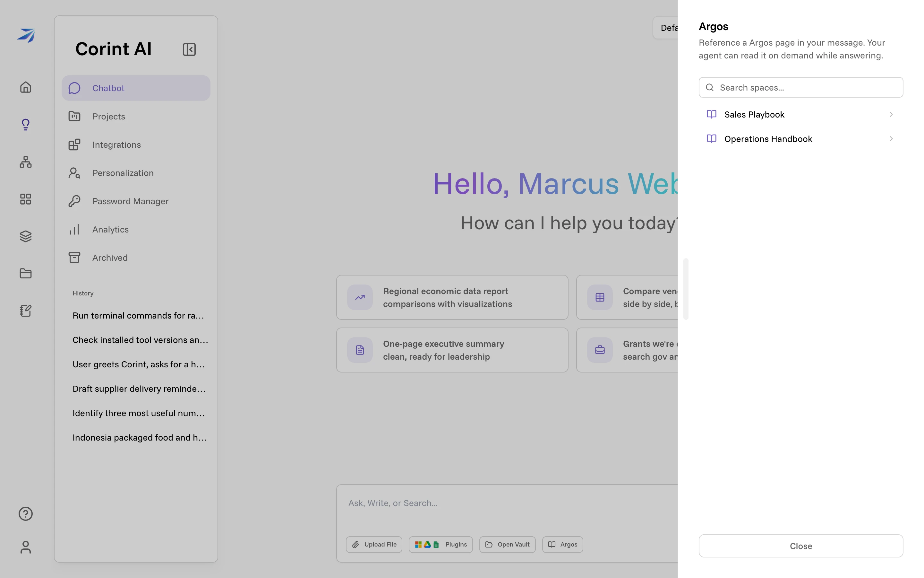The image size is (924, 578).
Task: Open history chat 'User greets Corint, asks for a h…'
Action: click(139, 364)
